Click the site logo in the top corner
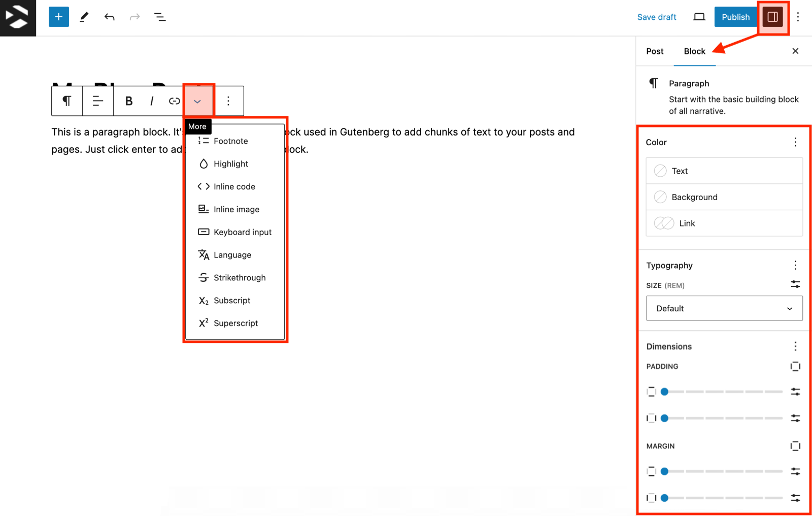 (x=18, y=18)
